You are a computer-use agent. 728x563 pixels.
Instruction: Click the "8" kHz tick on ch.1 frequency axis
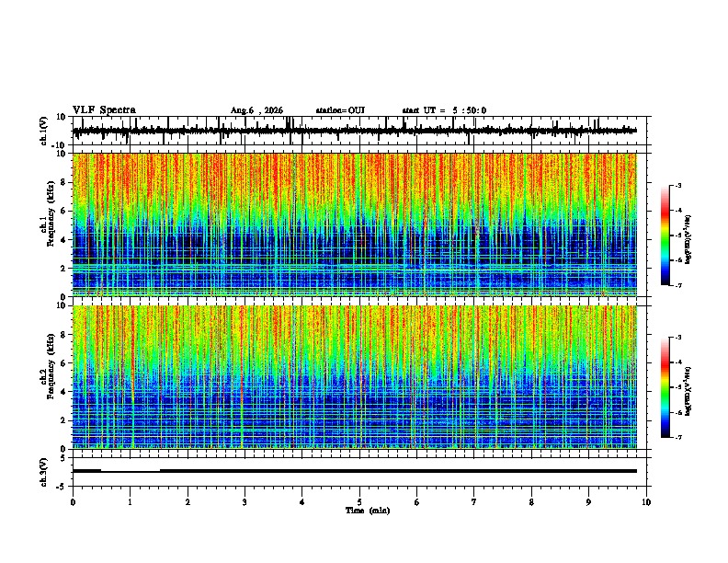click(63, 182)
